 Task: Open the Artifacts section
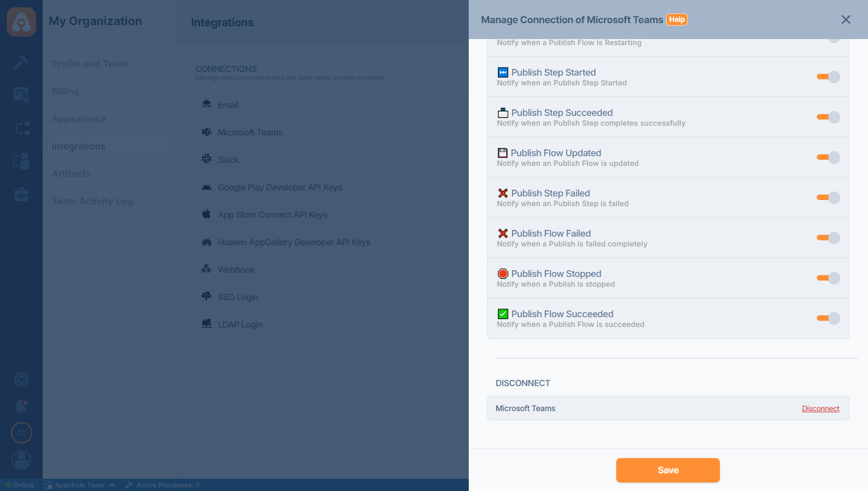click(x=71, y=174)
